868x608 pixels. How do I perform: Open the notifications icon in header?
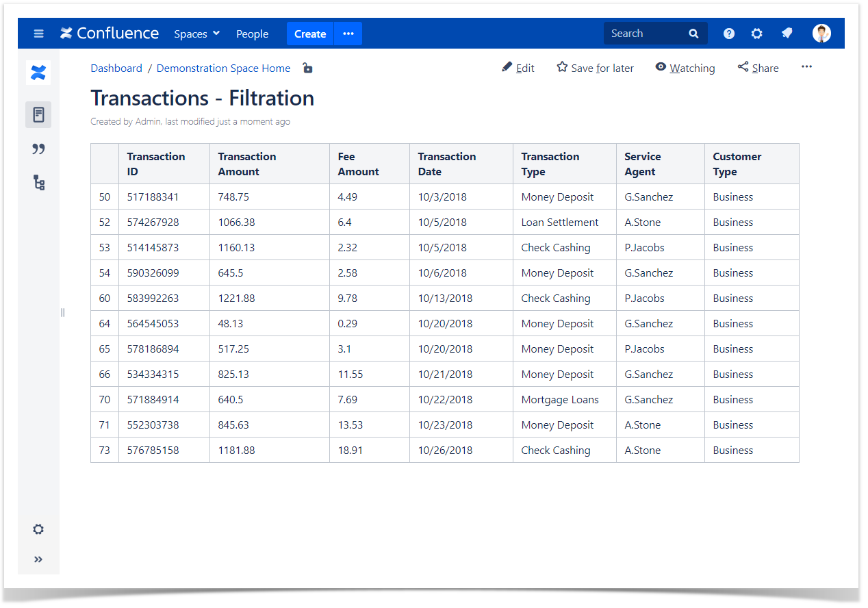(787, 34)
